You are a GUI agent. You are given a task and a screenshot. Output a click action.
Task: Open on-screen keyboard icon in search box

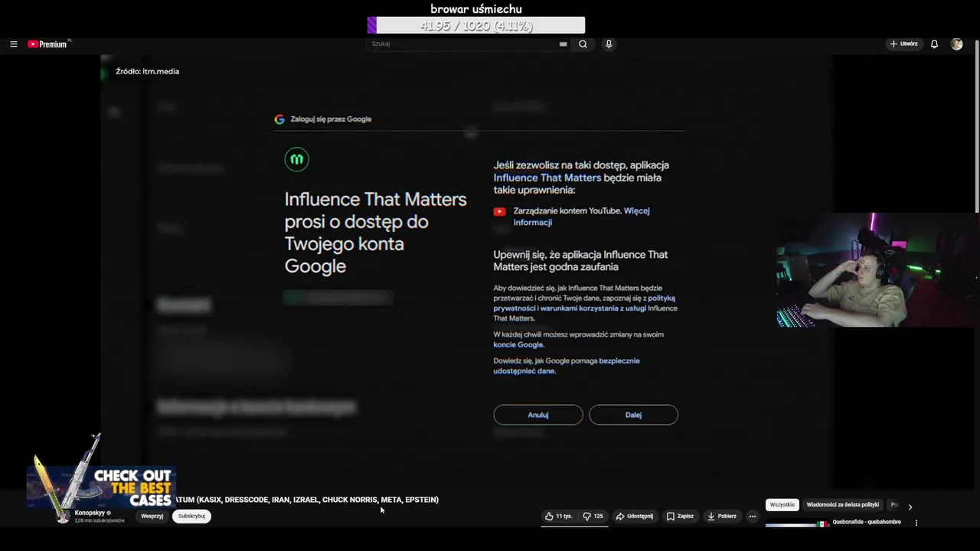pyautogui.click(x=563, y=44)
